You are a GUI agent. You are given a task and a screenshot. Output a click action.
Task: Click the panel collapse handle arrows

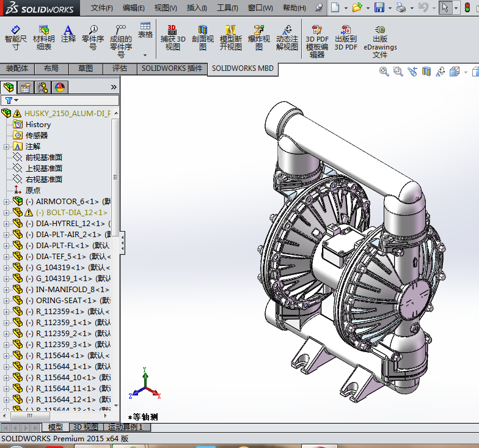click(x=122, y=243)
